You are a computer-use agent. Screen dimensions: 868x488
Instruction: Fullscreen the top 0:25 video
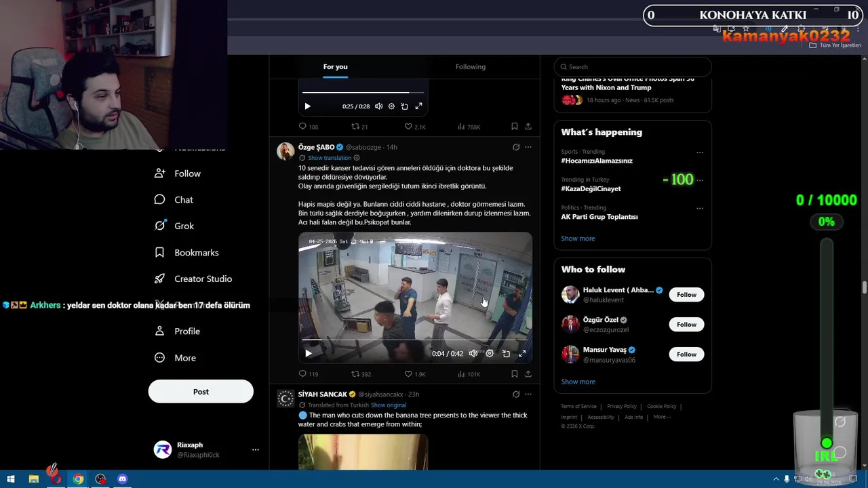click(418, 106)
